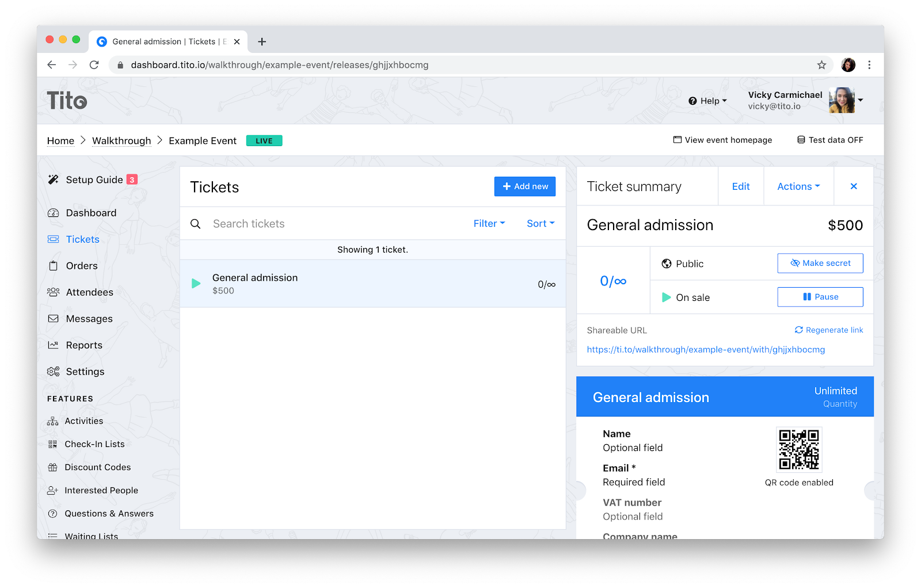
Task: Open the Filter dropdown
Action: [489, 223]
